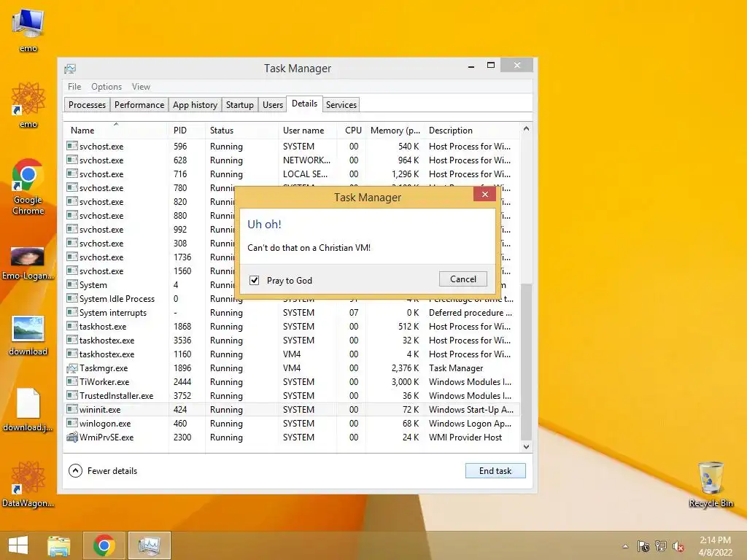Click the TrustedInstaller.exe process icon
The image size is (747, 560).
(x=72, y=396)
